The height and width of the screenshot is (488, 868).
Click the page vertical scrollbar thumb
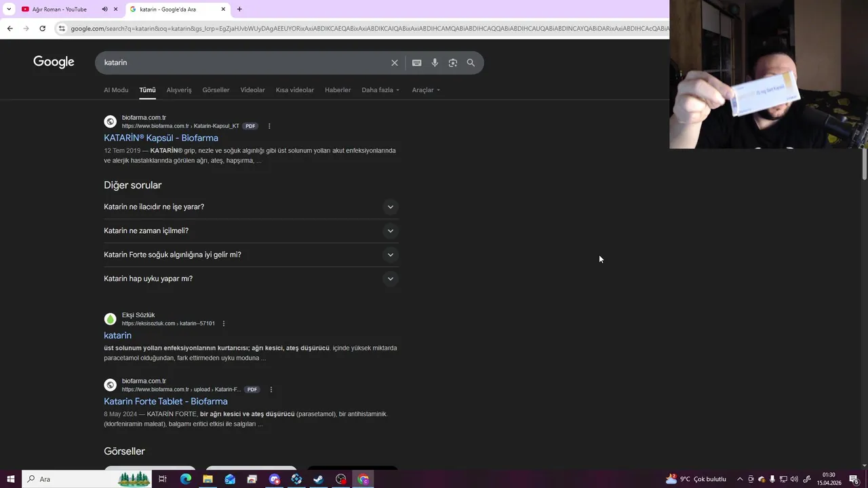(865, 164)
